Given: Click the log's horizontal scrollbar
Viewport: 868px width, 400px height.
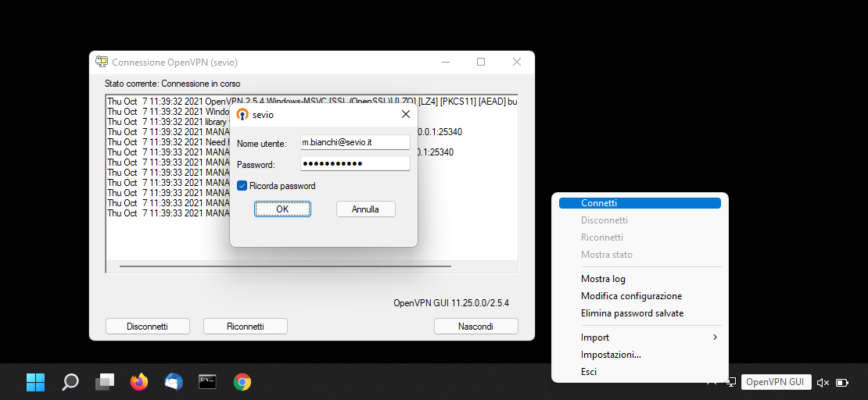Looking at the screenshot, I should click(285, 266).
